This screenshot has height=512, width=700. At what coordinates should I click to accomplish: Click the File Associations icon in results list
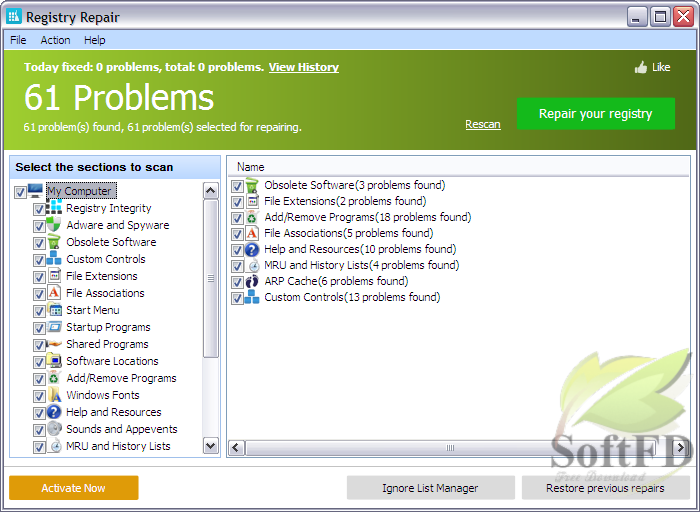click(252, 233)
